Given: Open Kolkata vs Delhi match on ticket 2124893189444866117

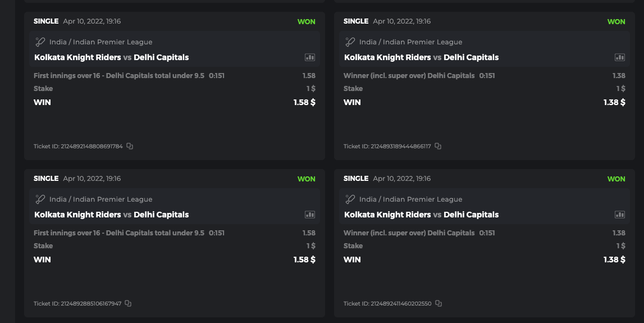Looking at the screenshot, I should point(421,57).
